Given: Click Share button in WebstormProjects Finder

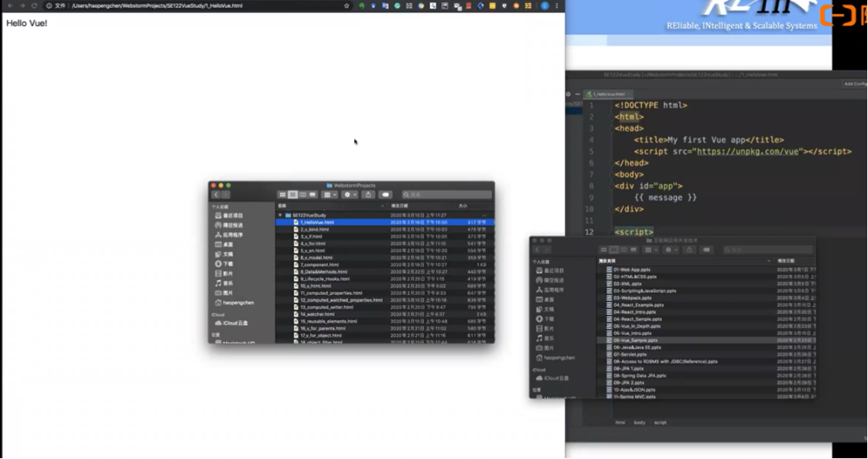Looking at the screenshot, I should [x=368, y=195].
